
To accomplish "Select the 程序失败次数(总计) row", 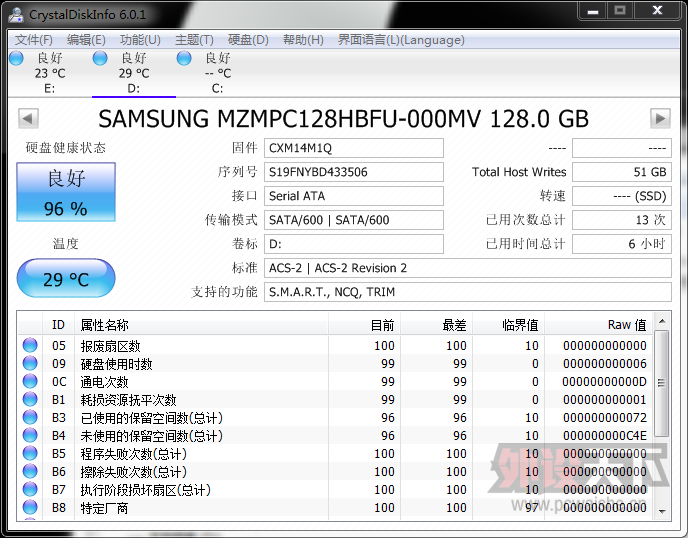I will click(x=335, y=453).
